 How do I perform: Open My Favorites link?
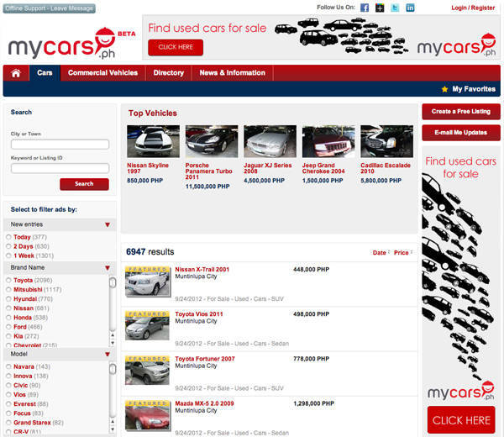click(x=474, y=89)
